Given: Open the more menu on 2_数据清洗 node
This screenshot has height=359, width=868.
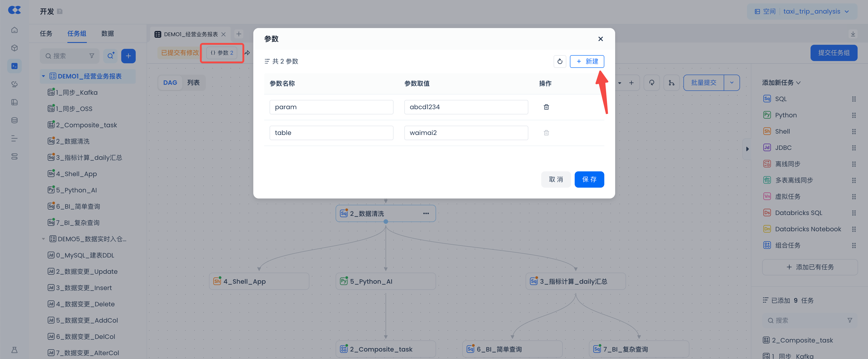Looking at the screenshot, I should coord(426,213).
